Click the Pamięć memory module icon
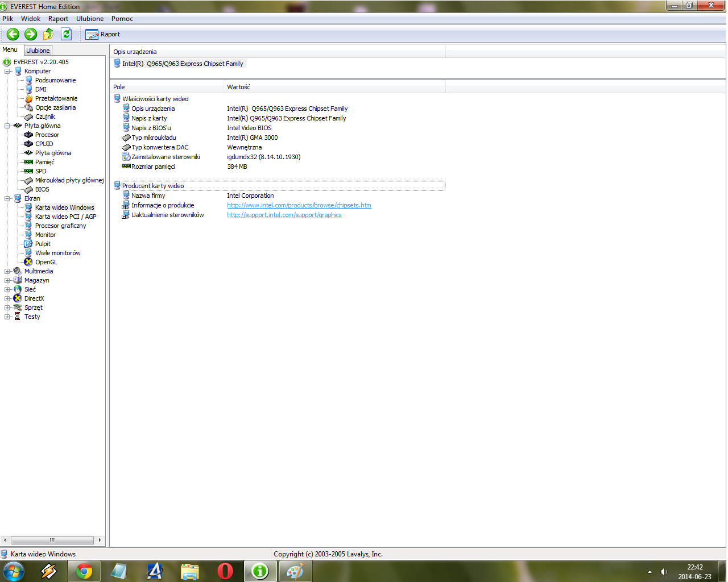The width and height of the screenshot is (728, 582). [x=28, y=162]
